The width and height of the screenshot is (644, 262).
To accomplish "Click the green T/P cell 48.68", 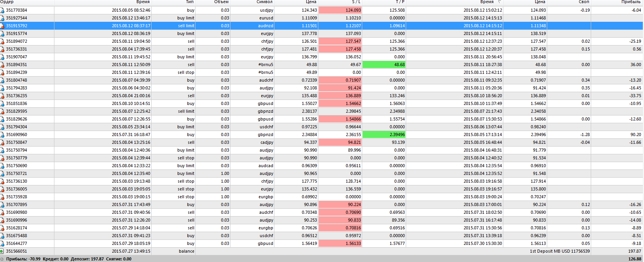I will (x=384, y=65).
